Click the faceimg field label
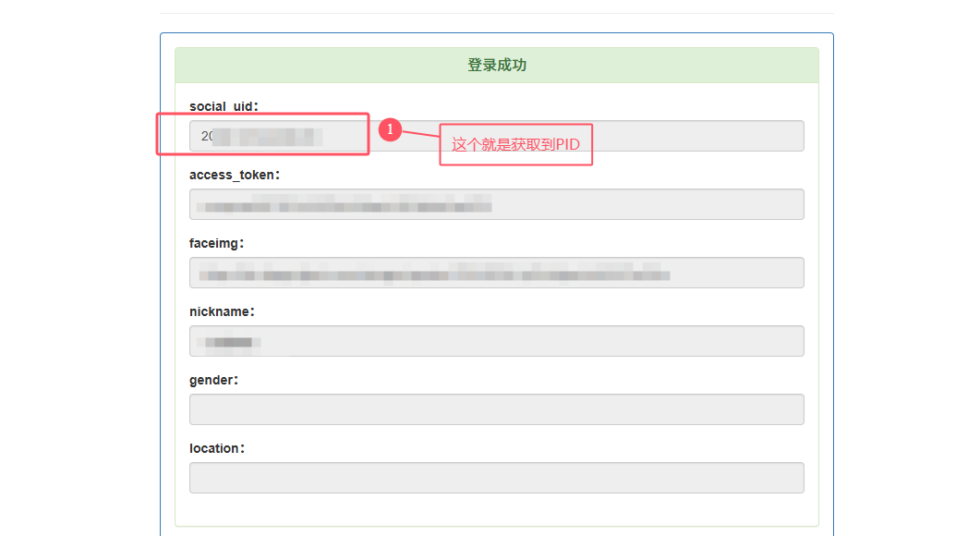The height and width of the screenshot is (536, 980). click(217, 243)
